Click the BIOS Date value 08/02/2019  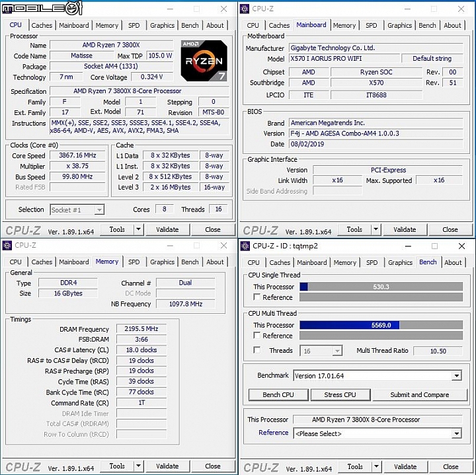[x=376, y=144]
